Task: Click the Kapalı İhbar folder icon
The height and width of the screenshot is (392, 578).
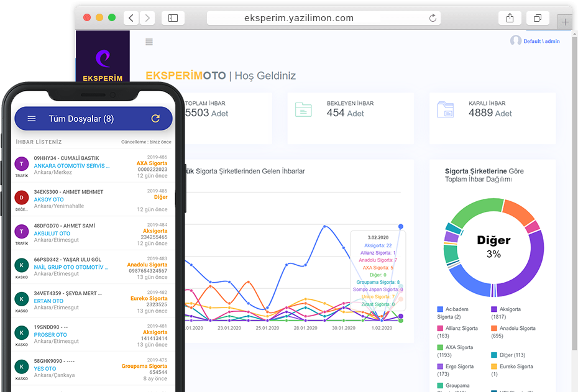Action: pyautogui.click(x=445, y=109)
